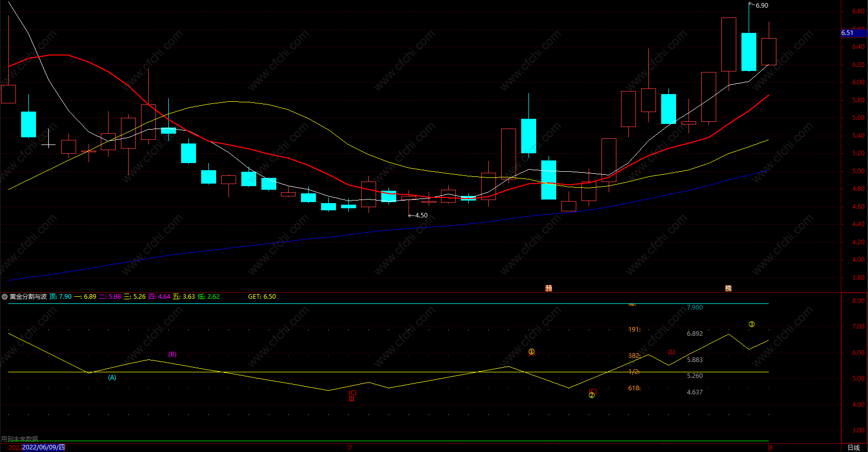This screenshot has height=452, width=868.
Task: Click the 低: 2.62 indicator value
Action: pyautogui.click(x=209, y=297)
